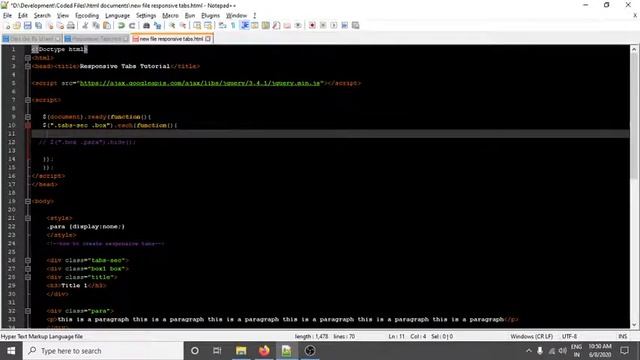The height and width of the screenshot is (360, 640).
Task: Play back the recorded macro icon
Action: coord(333,26)
